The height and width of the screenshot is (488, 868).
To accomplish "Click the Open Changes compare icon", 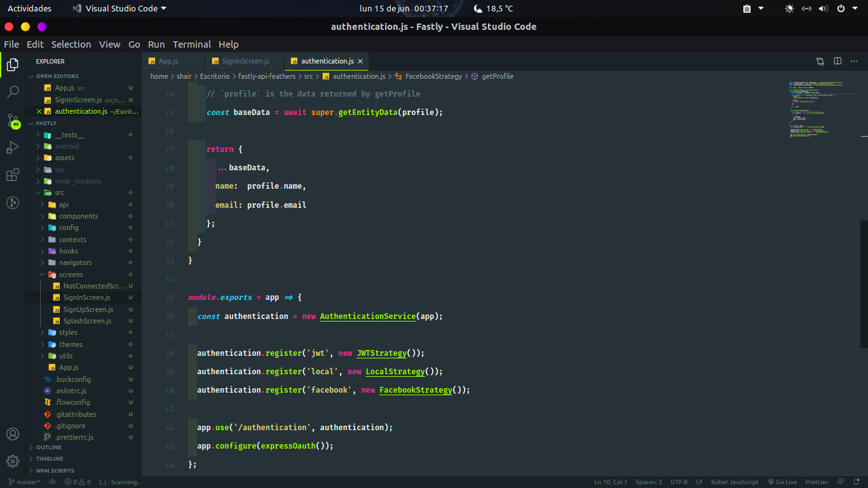I will point(820,61).
